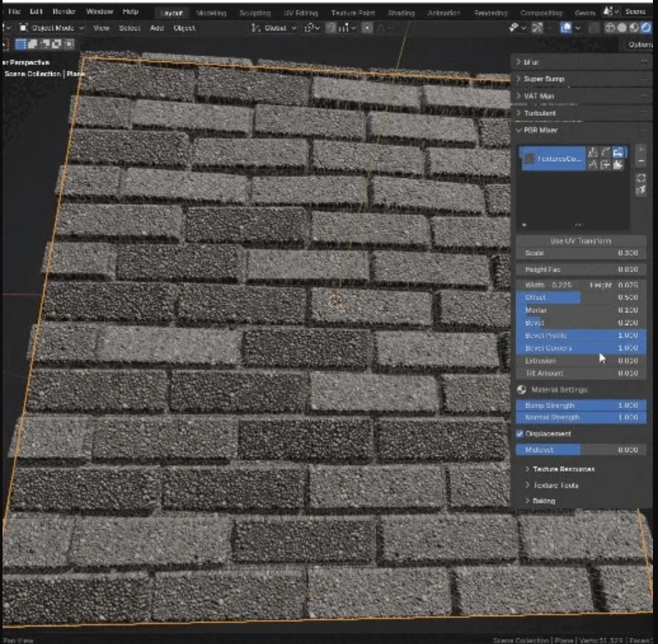Screen dimensions: 658x644
Task: Collapse the PBR Mixer panel
Action: coord(540,130)
